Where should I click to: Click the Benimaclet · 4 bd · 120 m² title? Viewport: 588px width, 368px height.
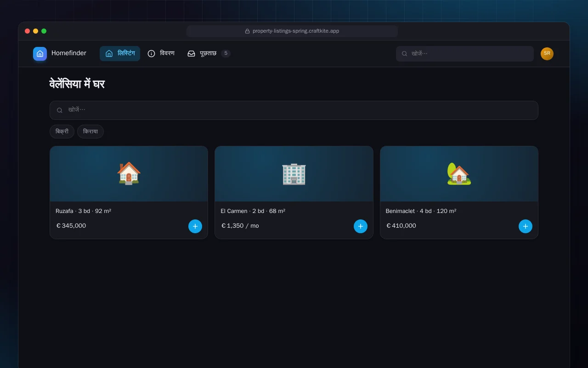(x=421, y=211)
